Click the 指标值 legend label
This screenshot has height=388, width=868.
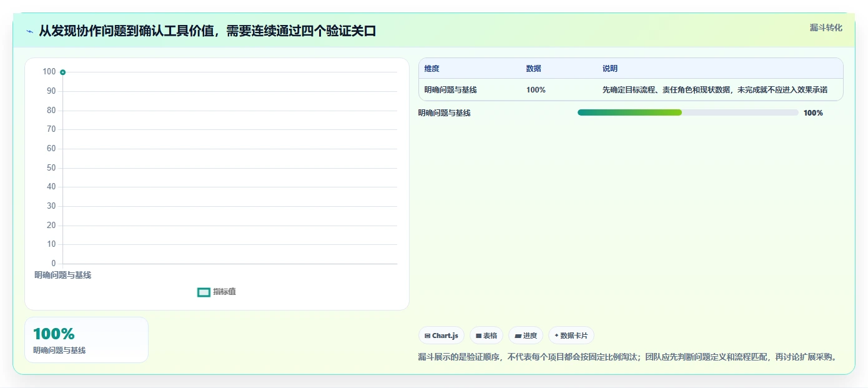224,292
